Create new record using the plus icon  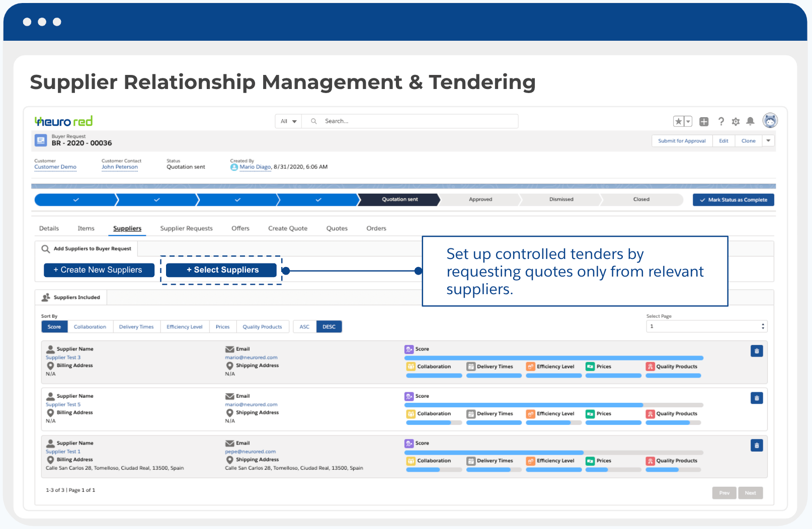pyautogui.click(x=703, y=121)
